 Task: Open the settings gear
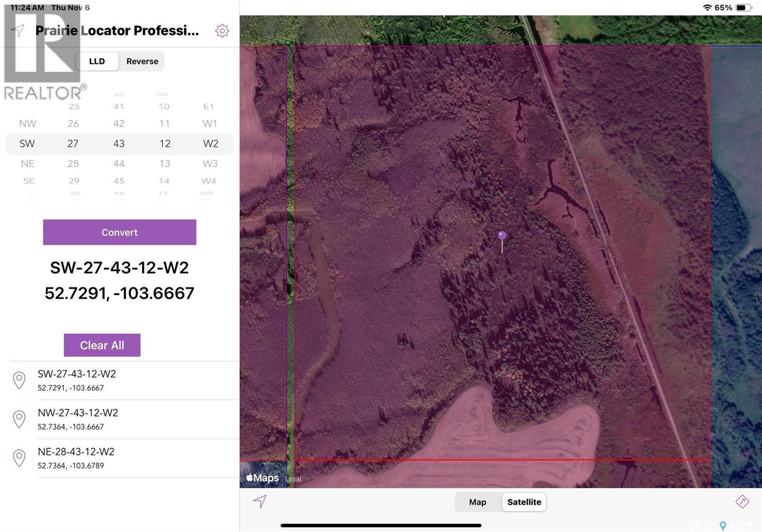point(222,30)
